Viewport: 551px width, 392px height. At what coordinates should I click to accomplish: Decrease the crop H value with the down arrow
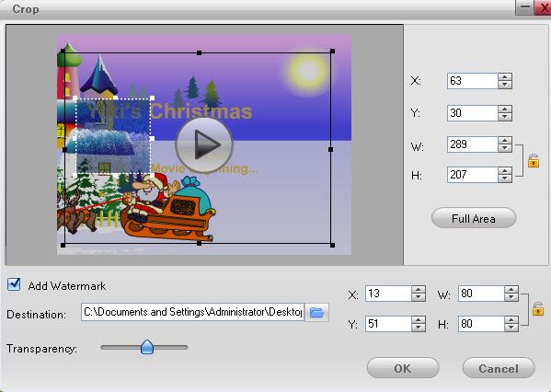[x=505, y=179]
